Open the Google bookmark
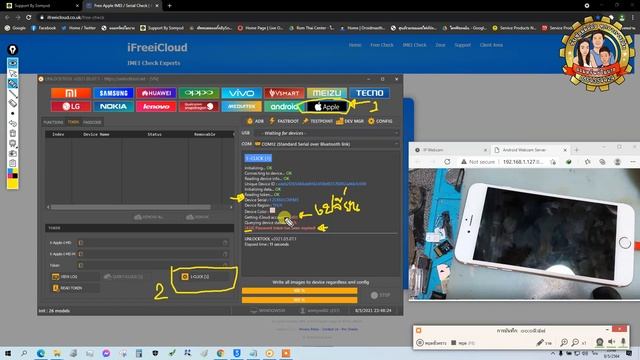 click(16, 28)
